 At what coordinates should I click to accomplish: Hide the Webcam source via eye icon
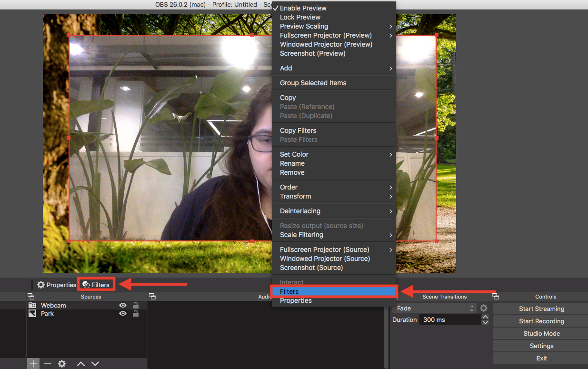[x=123, y=305]
